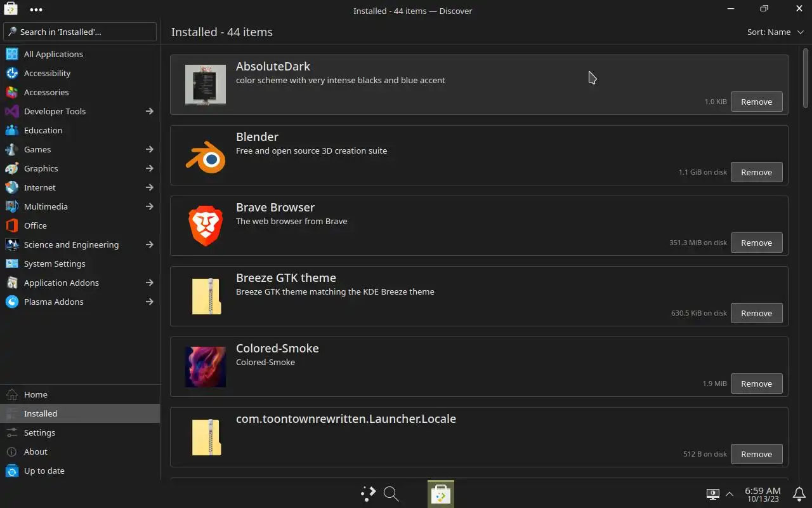The width and height of the screenshot is (812, 508).
Task: Open the application launcher in taskbar
Action: tap(368, 493)
